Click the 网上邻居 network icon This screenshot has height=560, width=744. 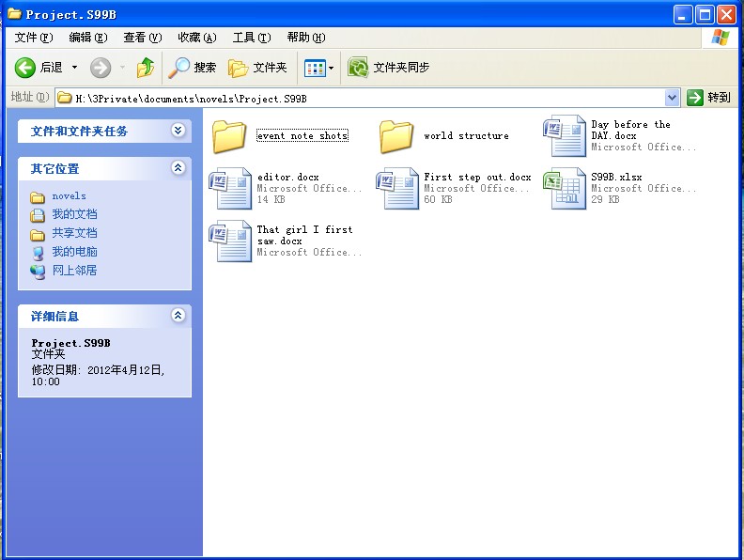click(38, 272)
